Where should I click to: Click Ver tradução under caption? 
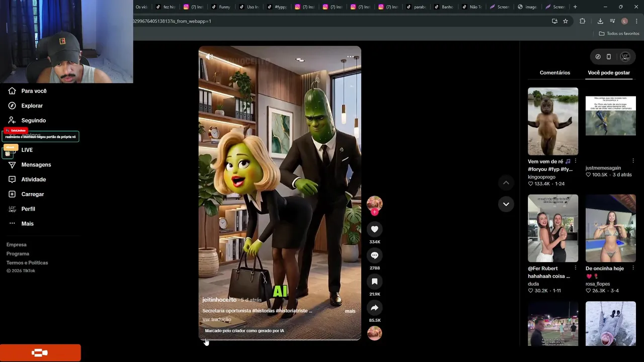(217, 319)
